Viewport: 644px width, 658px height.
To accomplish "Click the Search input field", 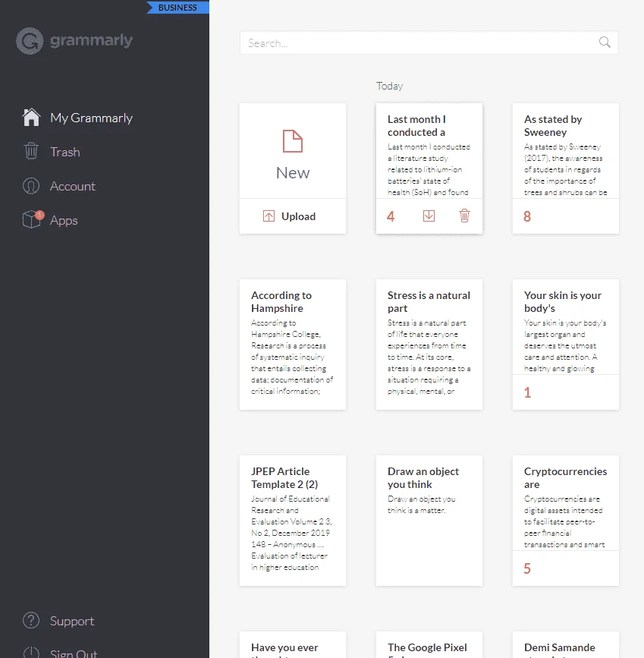I will coord(429,43).
